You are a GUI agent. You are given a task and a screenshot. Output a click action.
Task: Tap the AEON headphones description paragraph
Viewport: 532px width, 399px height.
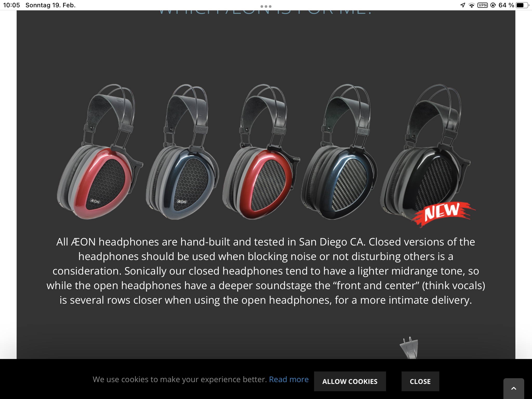266,271
